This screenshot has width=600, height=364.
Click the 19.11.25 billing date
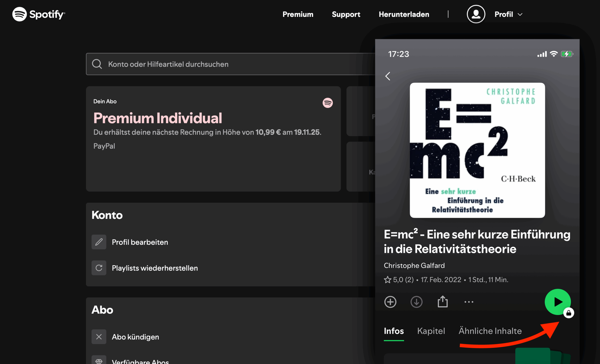[x=307, y=132]
